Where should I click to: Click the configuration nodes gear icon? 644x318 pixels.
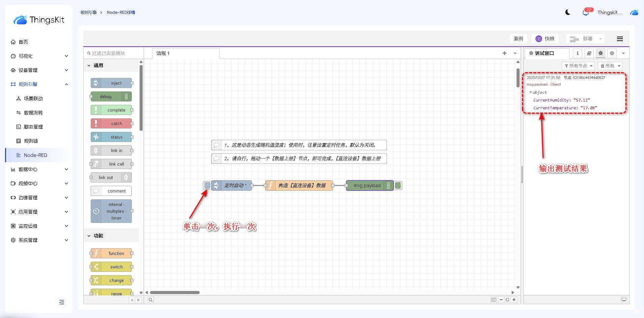pos(612,53)
